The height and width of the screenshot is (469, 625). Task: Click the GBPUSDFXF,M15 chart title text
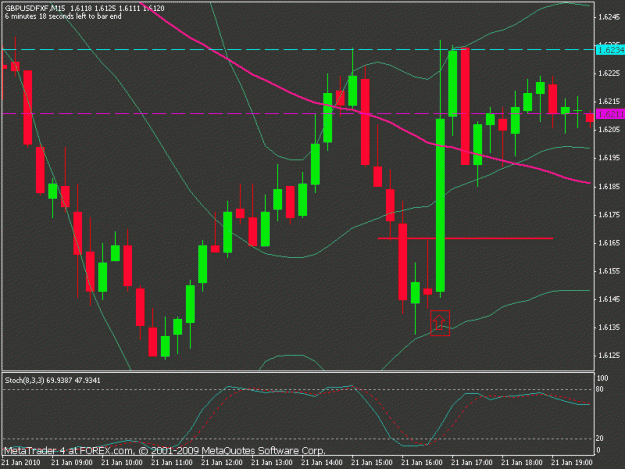35,8
